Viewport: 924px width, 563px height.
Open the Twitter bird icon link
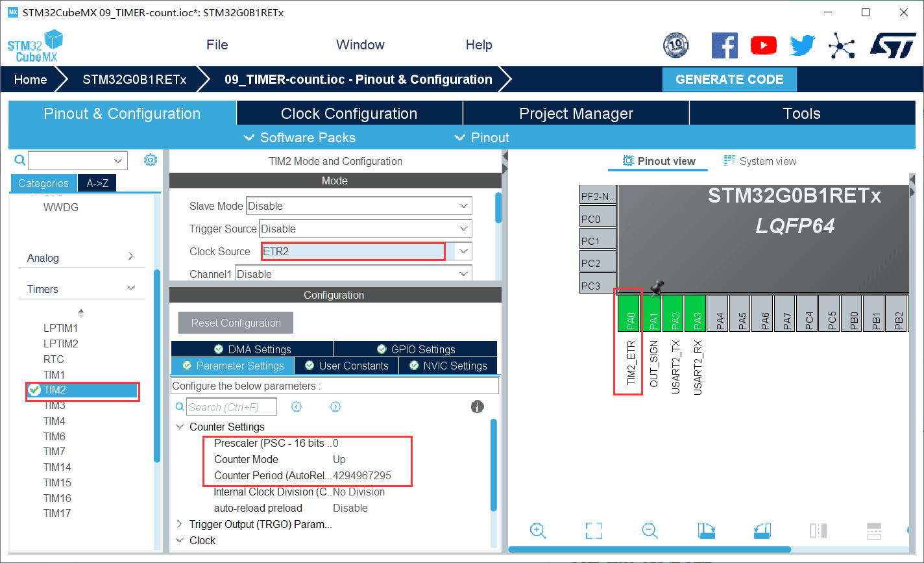(803, 45)
